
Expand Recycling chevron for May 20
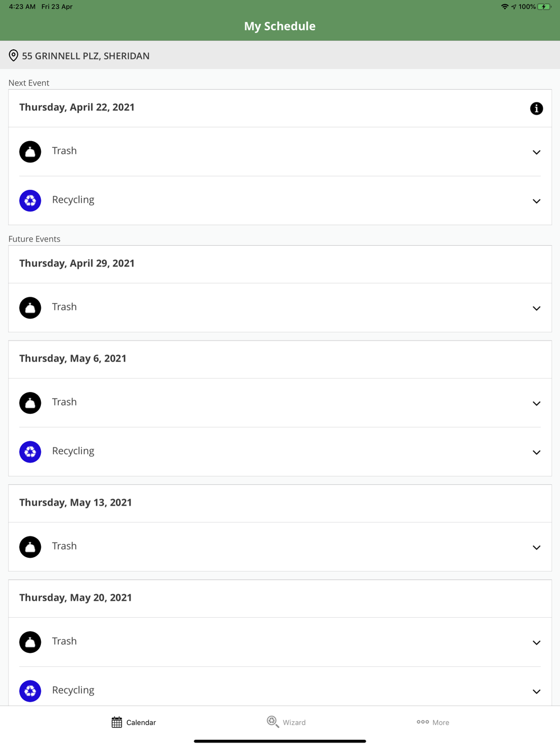(x=536, y=692)
